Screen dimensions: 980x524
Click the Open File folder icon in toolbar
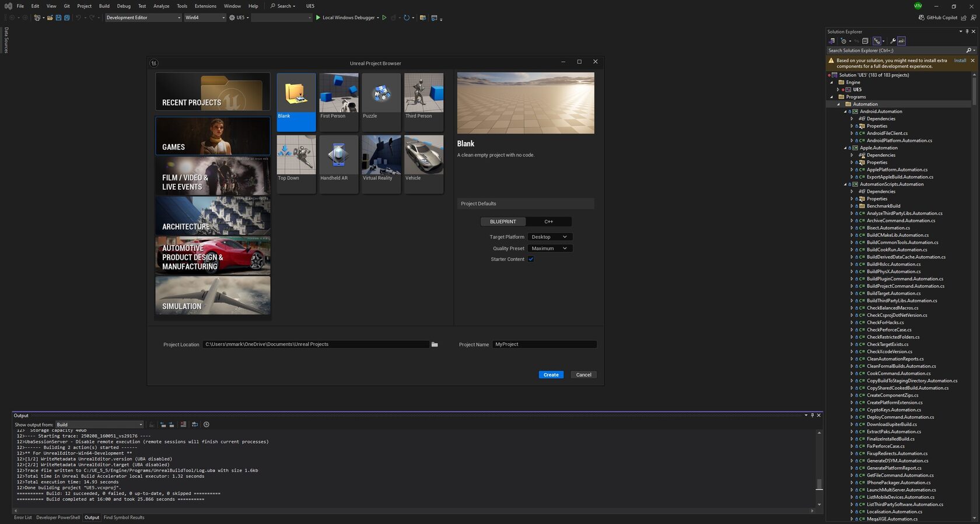click(50, 18)
